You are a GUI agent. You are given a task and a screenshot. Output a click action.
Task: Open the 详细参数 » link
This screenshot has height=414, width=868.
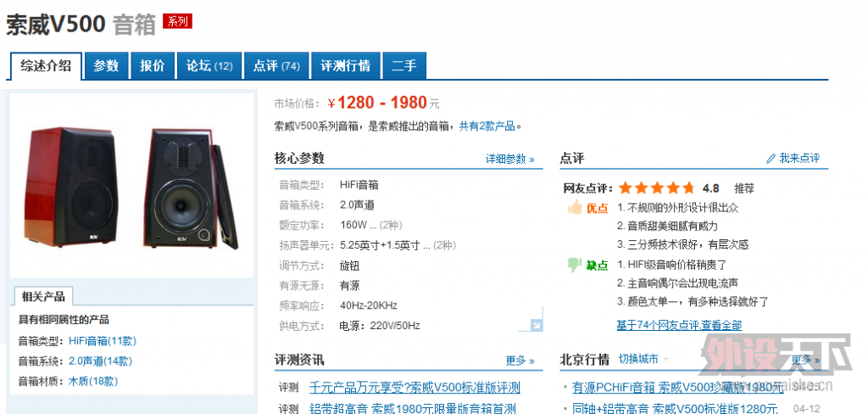(509, 159)
